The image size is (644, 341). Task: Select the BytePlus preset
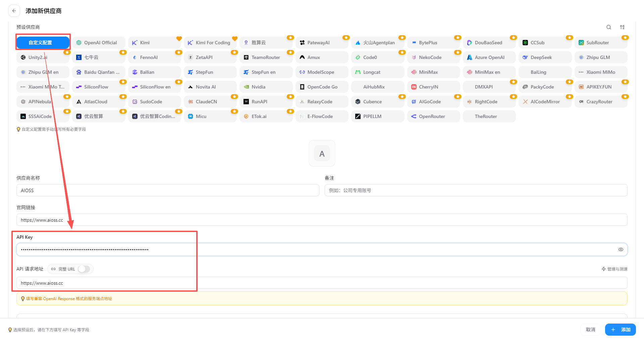[x=433, y=43]
